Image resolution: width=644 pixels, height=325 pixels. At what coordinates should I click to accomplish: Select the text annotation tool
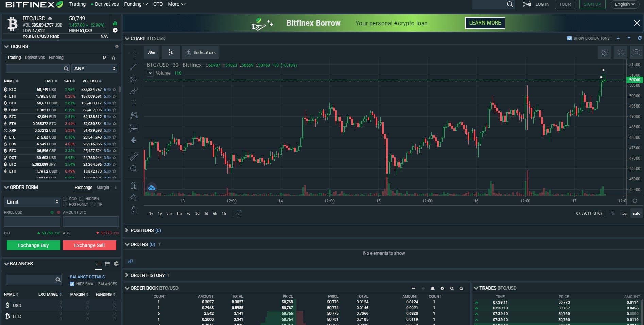tap(134, 103)
